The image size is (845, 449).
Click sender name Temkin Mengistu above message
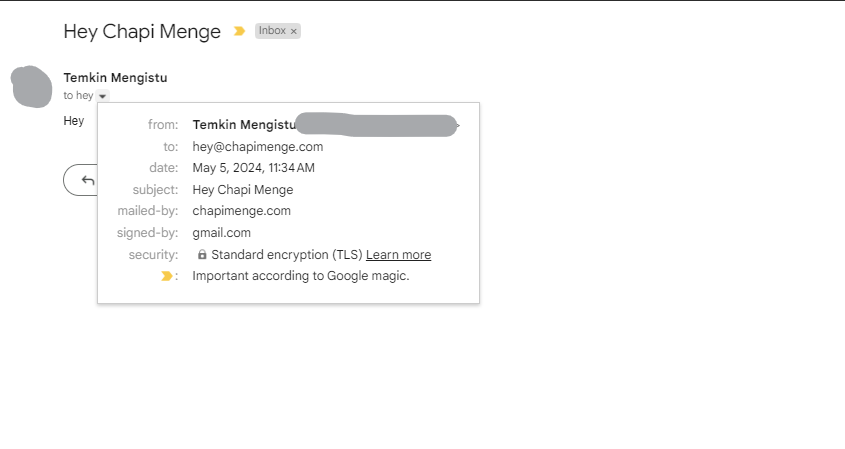115,78
